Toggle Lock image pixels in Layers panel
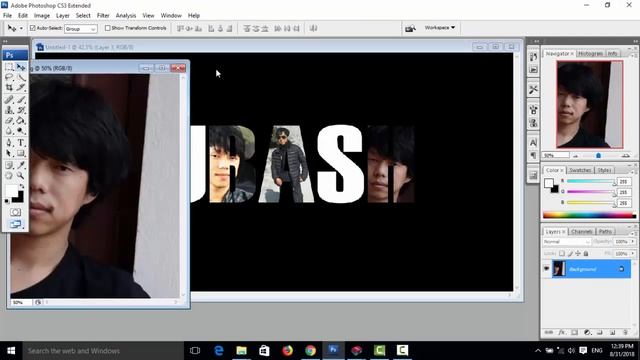This screenshot has height=360, width=640. click(x=570, y=253)
